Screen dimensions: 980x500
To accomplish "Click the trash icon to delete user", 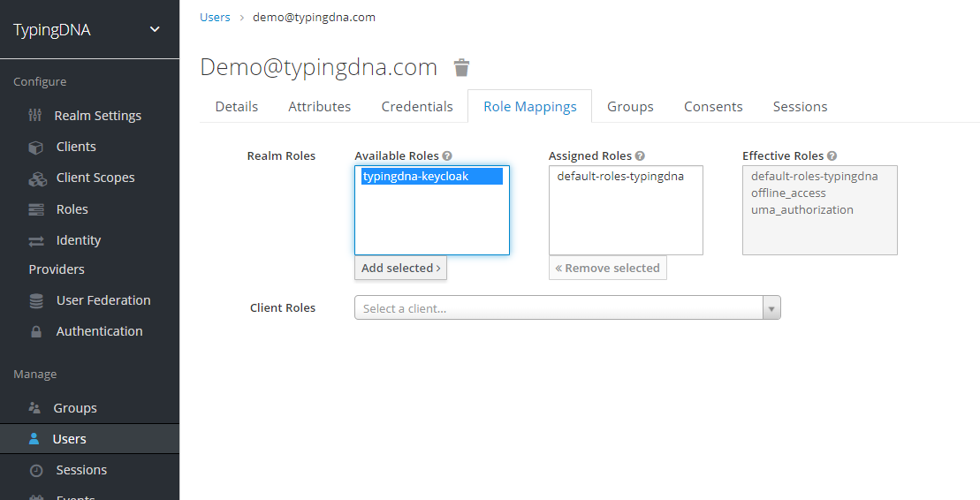I will point(461,67).
